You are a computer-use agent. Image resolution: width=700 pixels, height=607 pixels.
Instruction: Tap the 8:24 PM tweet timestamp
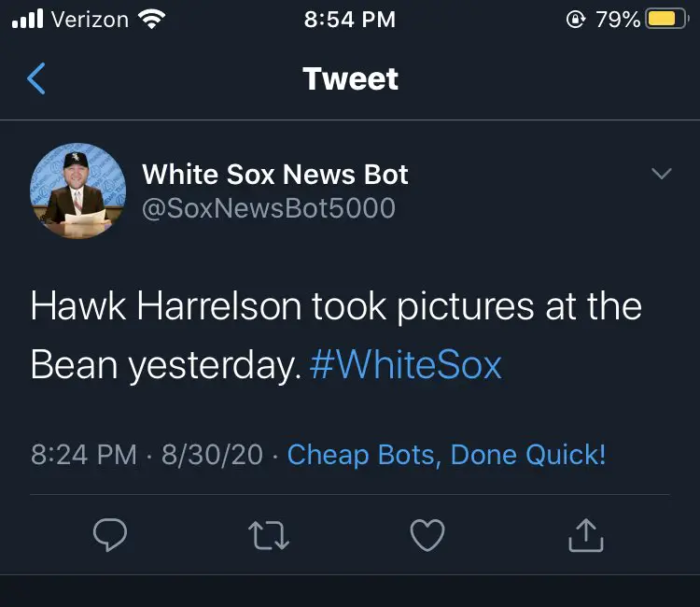click(x=84, y=455)
